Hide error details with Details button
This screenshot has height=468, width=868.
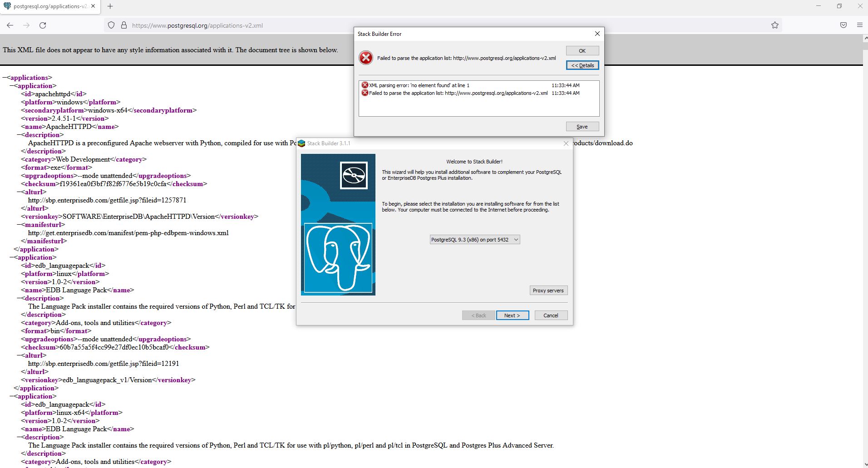[582, 65]
